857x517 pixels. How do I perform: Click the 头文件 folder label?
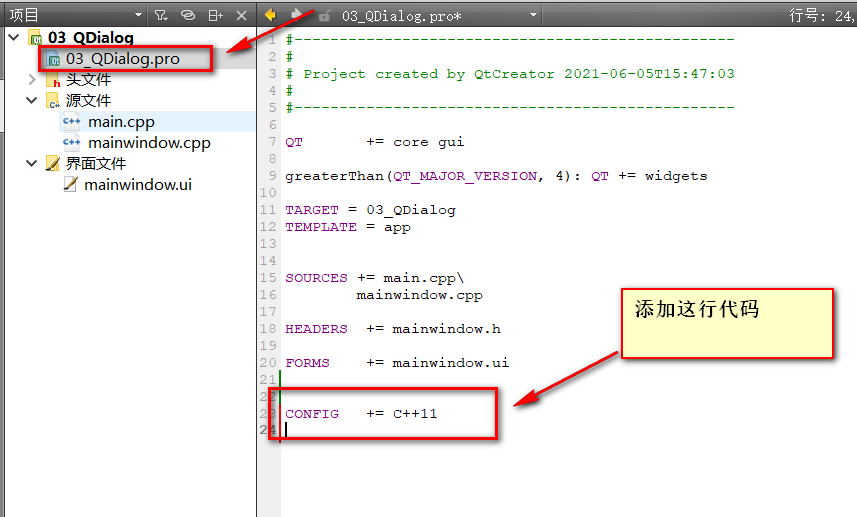click(x=89, y=80)
